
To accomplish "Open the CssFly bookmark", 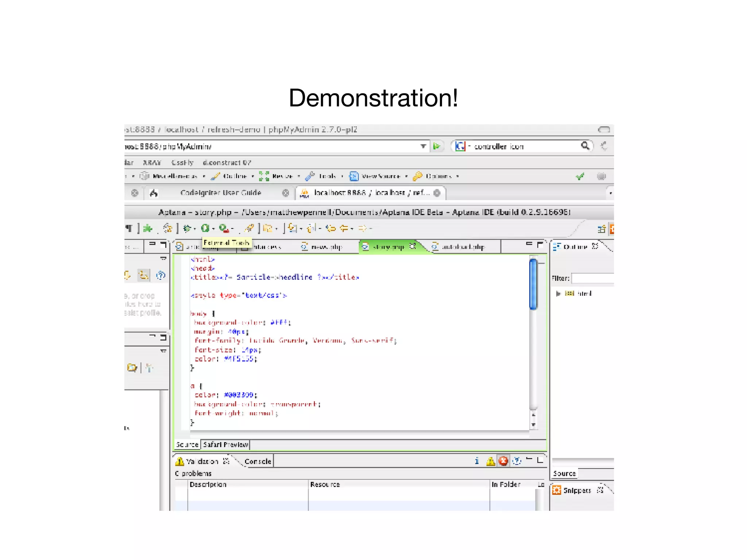I will tap(182, 163).
